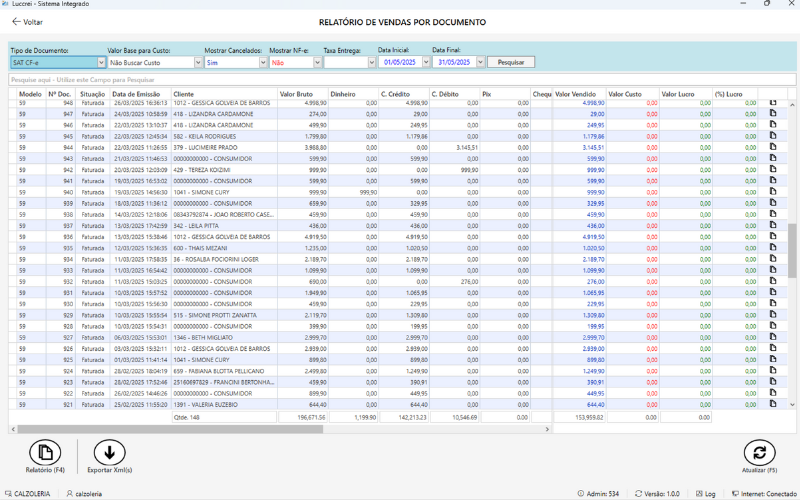Click the horizontal scrollbar right arrow
This screenshot has width=800, height=500.
point(547,429)
